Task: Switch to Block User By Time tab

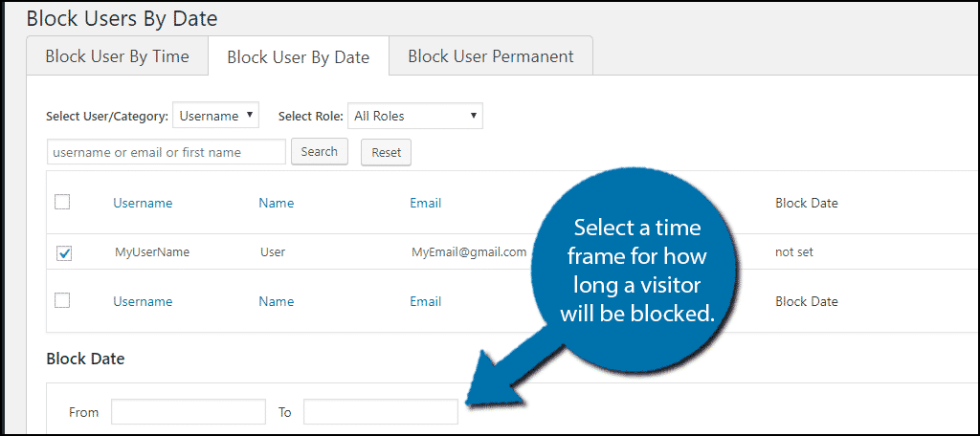Action: (117, 56)
